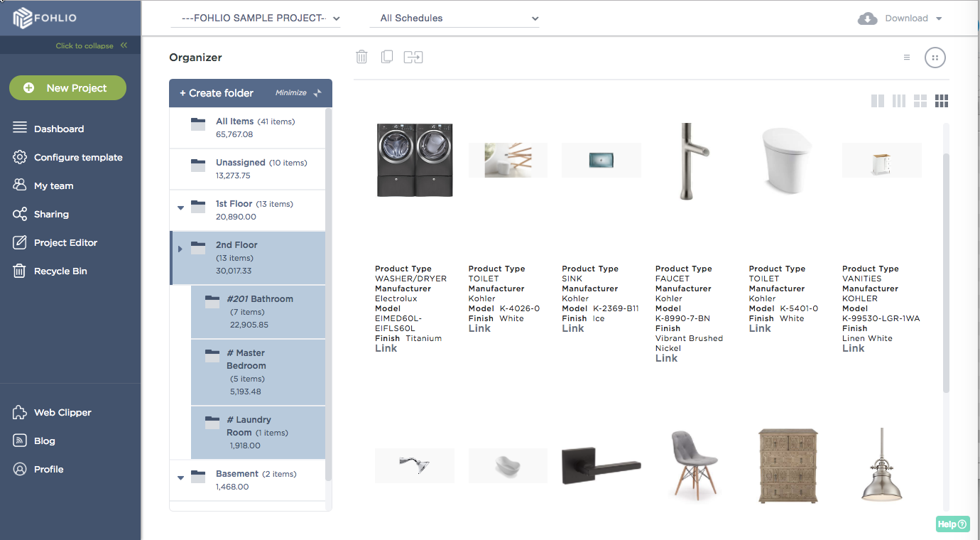This screenshot has width=980, height=540.
Task: Click the washer/dryer product thumbnail
Action: click(x=414, y=160)
